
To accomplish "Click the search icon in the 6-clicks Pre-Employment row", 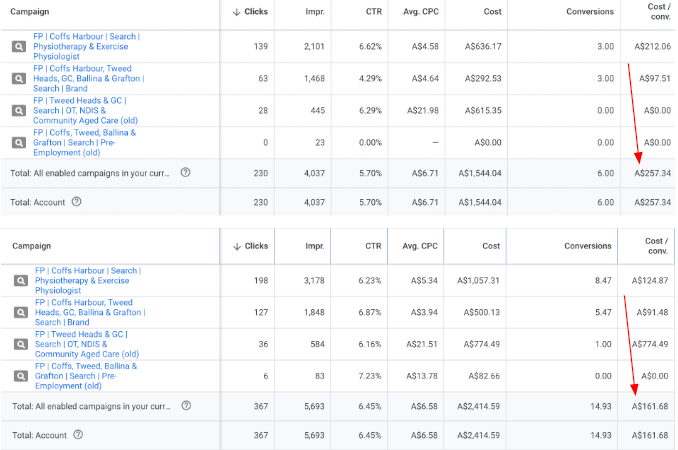I will [x=19, y=376].
